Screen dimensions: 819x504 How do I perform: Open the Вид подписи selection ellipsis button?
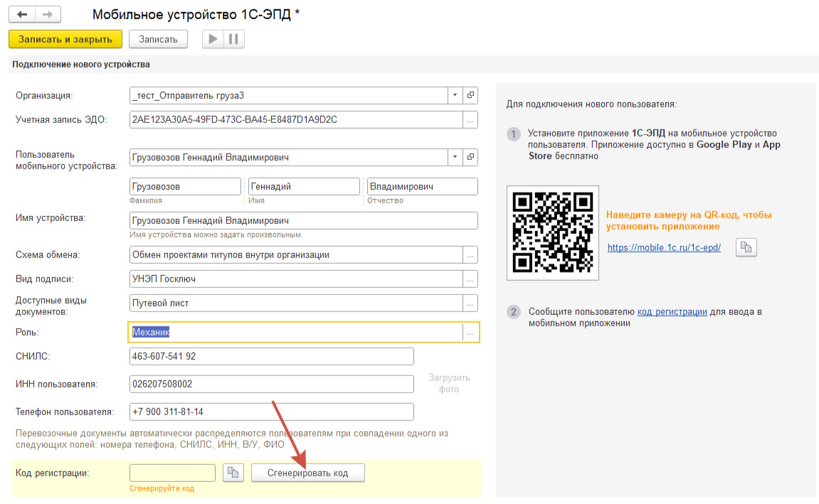pos(470,279)
